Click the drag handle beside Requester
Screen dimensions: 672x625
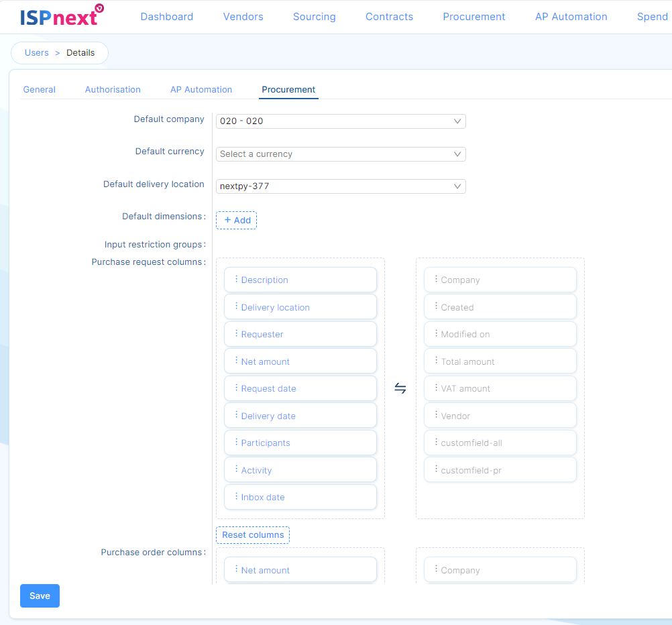point(236,334)
